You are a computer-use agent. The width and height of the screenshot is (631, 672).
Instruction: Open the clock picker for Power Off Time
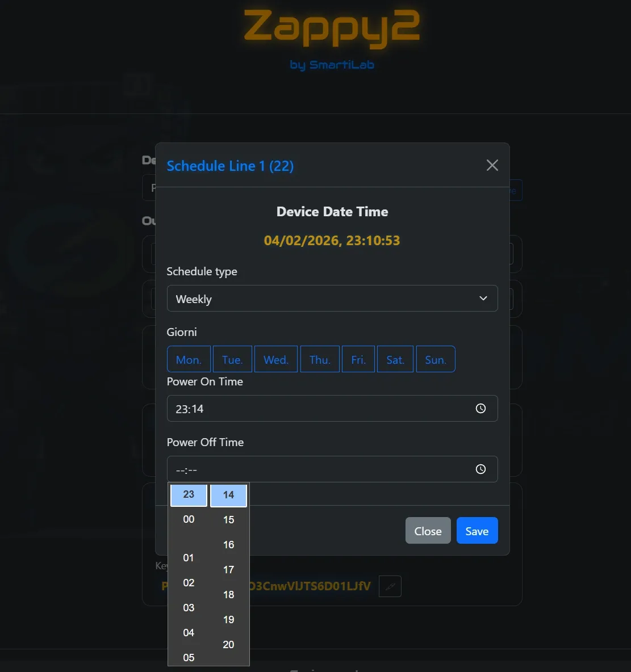(480, 469)
